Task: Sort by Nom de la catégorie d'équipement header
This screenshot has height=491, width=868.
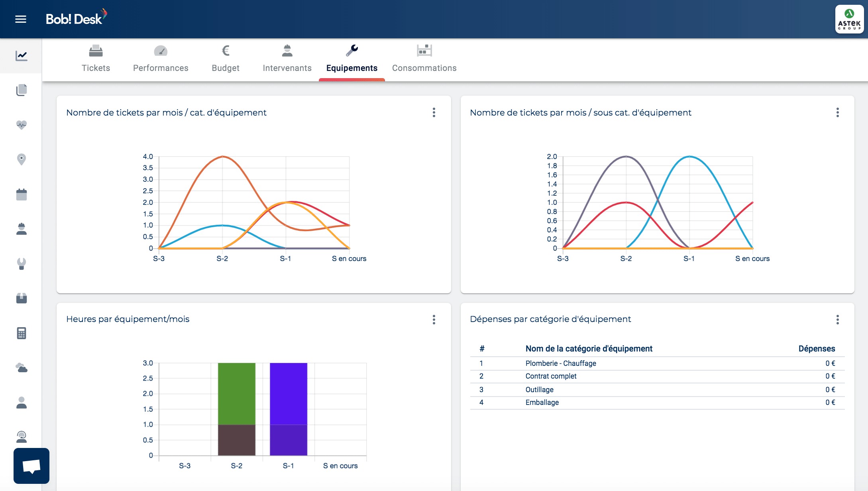Action: [x=589, y=349]
